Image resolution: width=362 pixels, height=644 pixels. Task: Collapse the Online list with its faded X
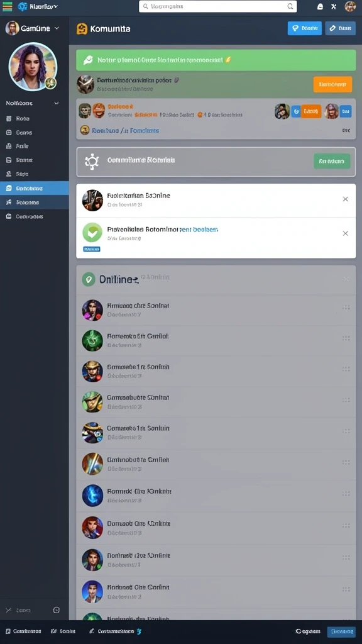[346, 279]
